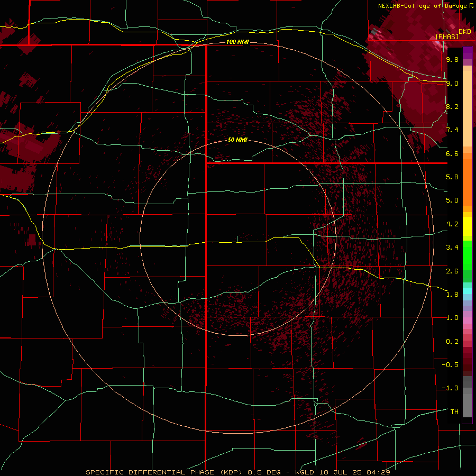The height and width of the screenshot is (476, 476).
Task: Click the 5.0 color scale value
Action: pyautogui.click(x=452, y=200)
